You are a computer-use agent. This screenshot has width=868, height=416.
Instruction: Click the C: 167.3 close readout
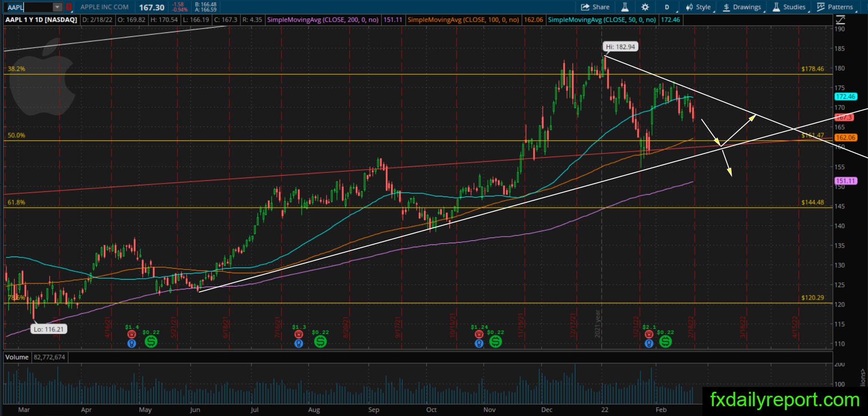point(225,20)
